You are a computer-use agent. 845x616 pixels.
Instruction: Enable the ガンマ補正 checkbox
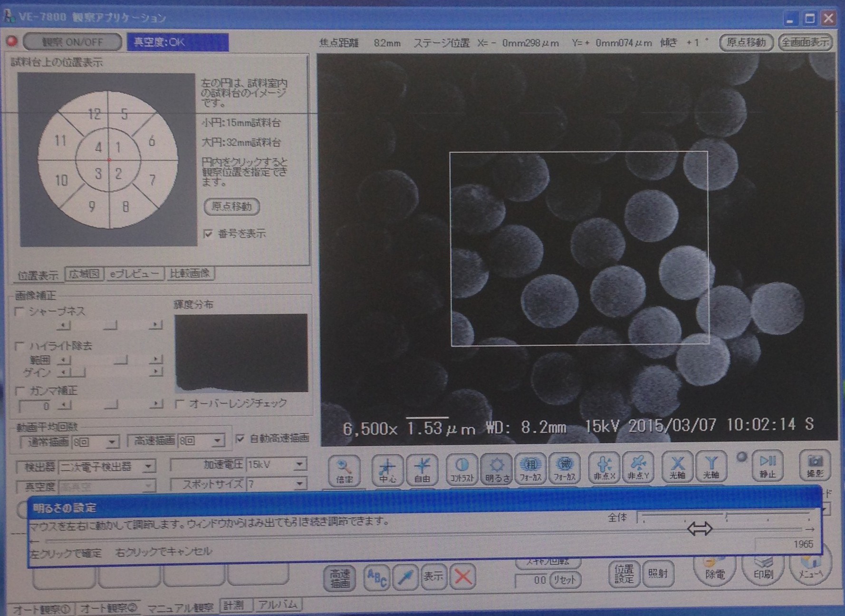coord(19,391)
